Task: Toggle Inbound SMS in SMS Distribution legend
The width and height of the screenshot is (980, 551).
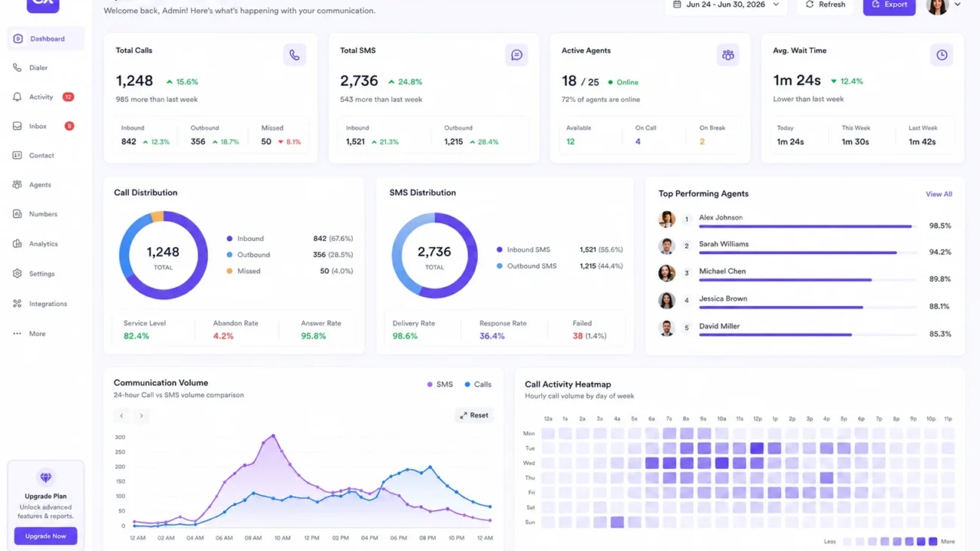Action: point(522,249)
